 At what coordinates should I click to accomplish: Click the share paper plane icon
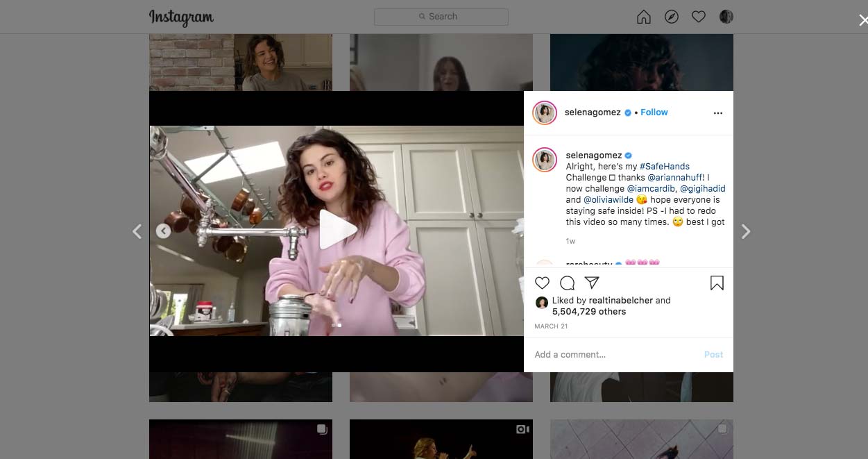[591, 283]
